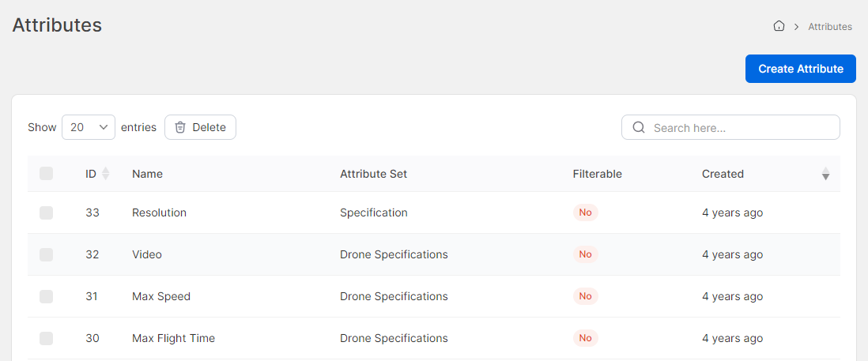868x361 pixels.
Task: Click the Filterable No badge for Resolution
Action: coord(585,212)
